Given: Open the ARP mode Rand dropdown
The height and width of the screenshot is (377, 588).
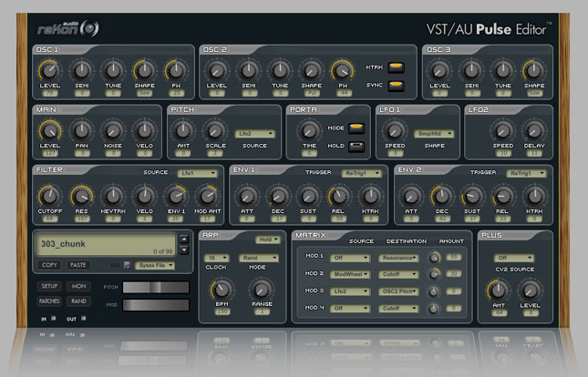Looking at the screenshot, I should tap(259, 258).
